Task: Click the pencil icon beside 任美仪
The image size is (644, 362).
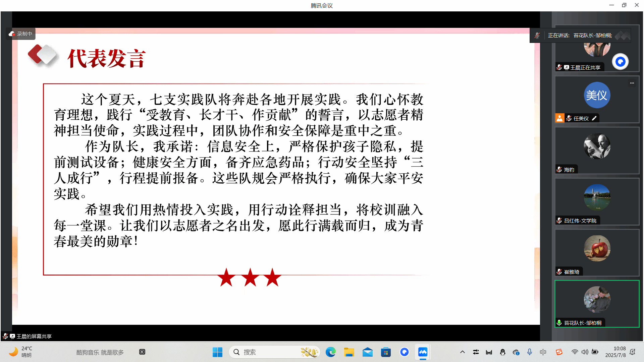Action: point(594,118)
